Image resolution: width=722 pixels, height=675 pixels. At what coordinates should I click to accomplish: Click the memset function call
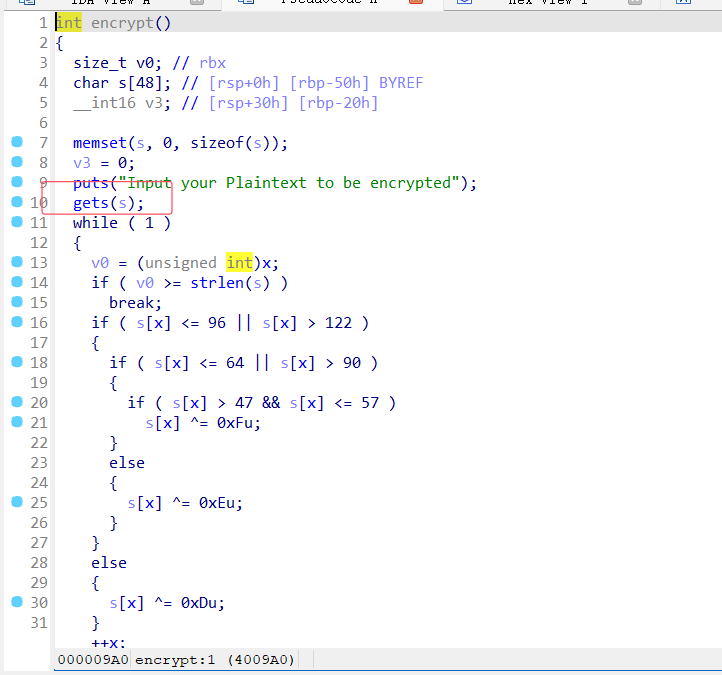pos(97,143)
